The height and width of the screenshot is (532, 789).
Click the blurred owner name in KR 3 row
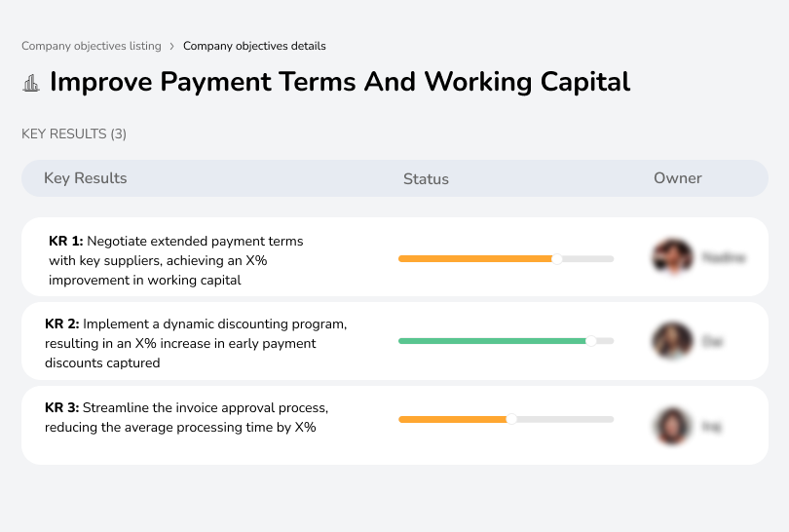[711, 428]
